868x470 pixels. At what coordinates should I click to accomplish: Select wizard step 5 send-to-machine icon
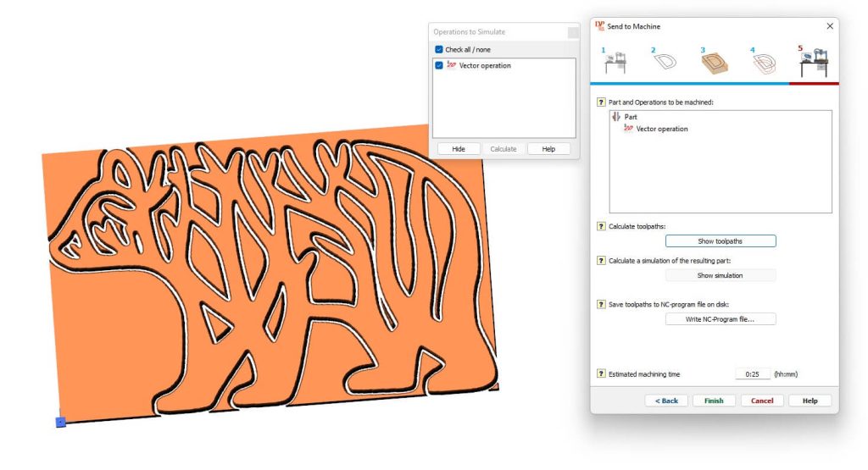(x=814, y=64)
